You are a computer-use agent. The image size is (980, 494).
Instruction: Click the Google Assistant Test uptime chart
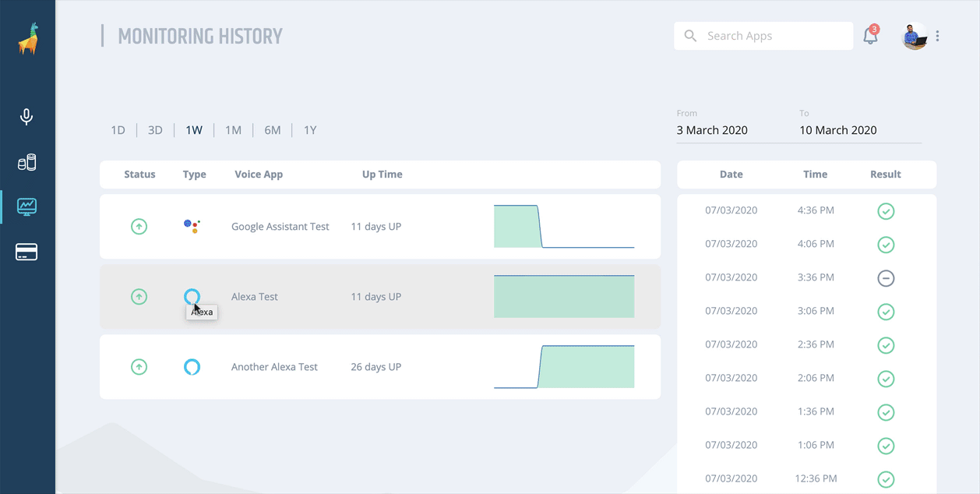pos(564,227)
